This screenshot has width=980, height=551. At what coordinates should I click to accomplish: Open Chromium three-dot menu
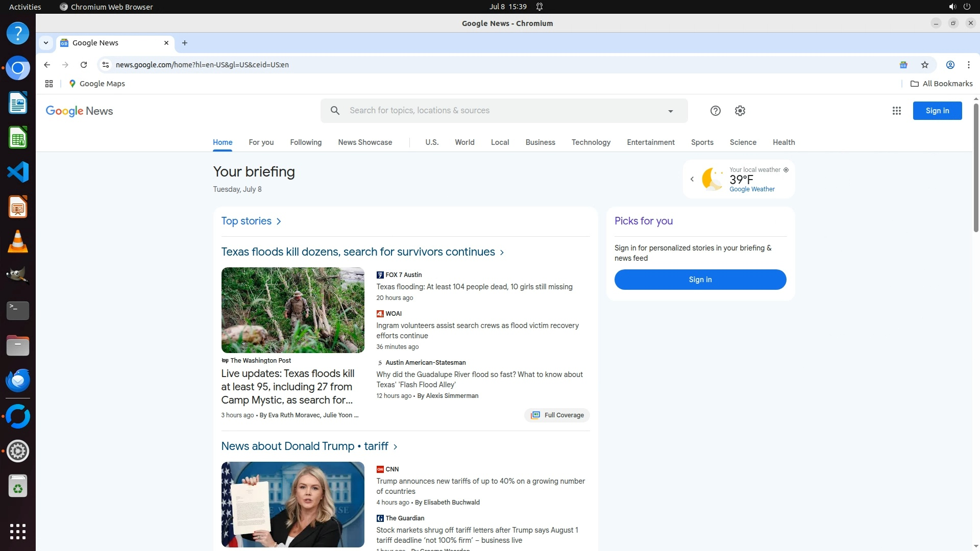point(968,65)
